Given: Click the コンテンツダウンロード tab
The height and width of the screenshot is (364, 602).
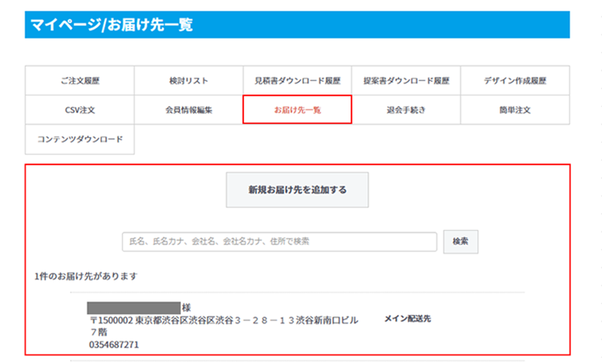Looking at the screenshot, I should pyautogui.click(x=80, y=140).
